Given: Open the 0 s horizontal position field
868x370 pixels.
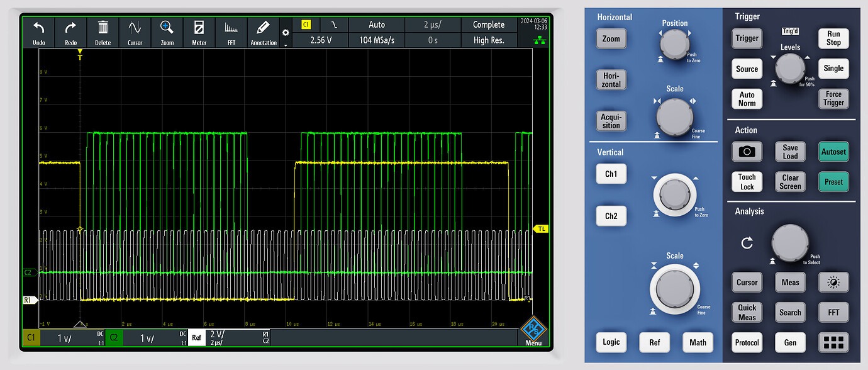Looking at the screenshot, I should 432,40.
